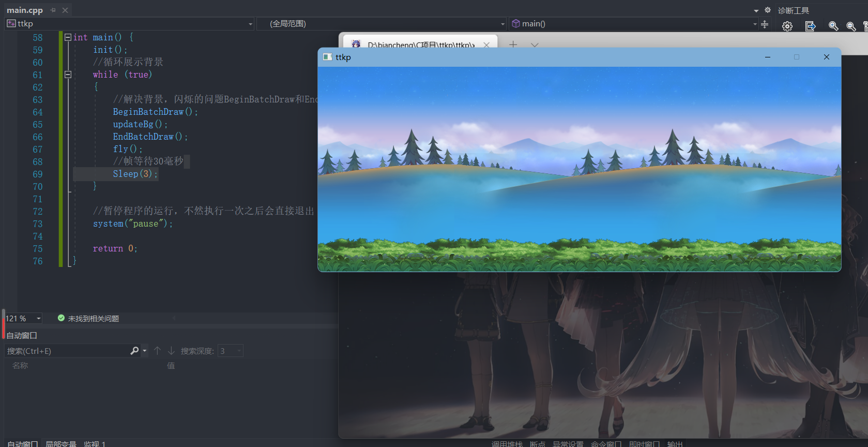
Task: Click the 值 column header
Action: coord(171,366)
